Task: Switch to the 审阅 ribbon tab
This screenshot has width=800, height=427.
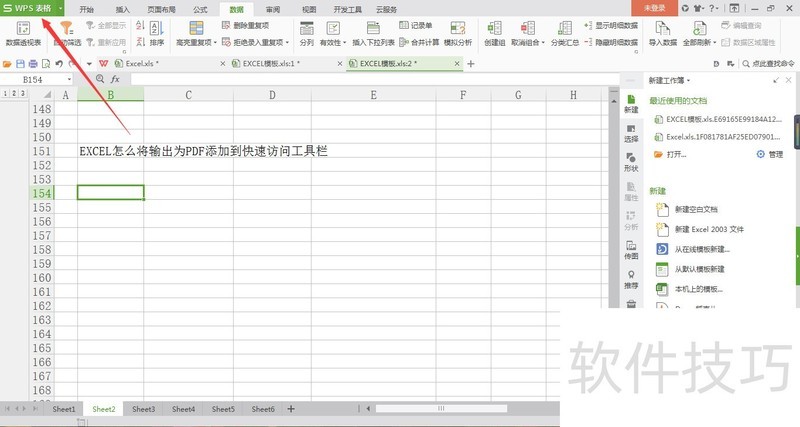Action: point(273,9)
